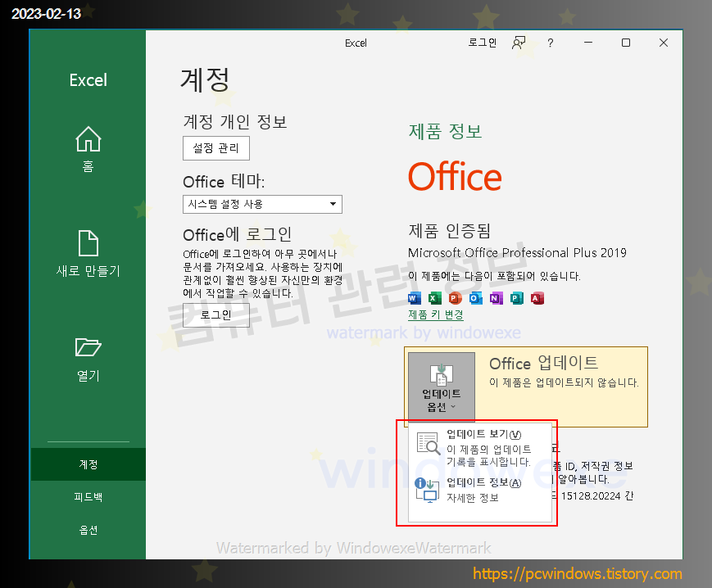Open the New (새로 만들기) page

pyautogui.click(x=88, y=254)
